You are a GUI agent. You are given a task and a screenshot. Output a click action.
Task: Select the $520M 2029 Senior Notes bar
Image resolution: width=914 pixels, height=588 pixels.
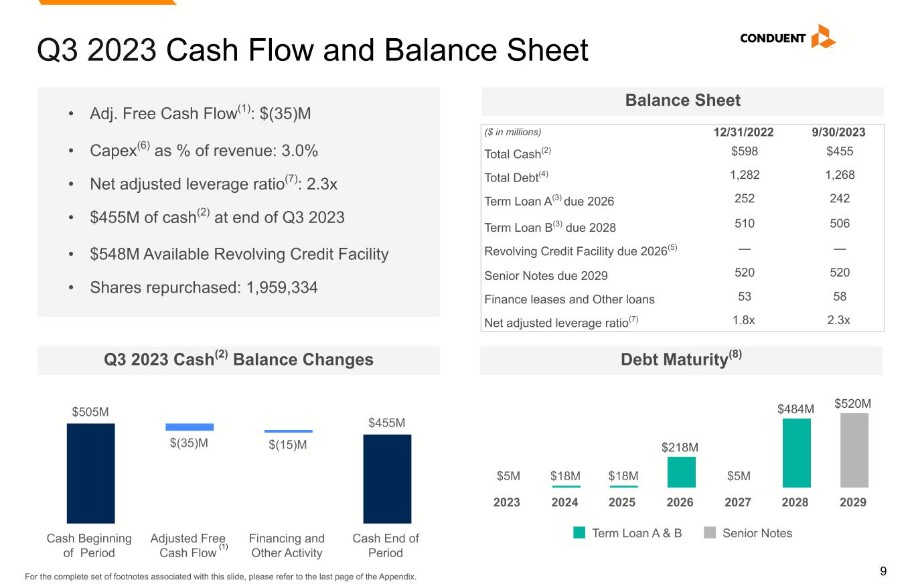(854, 450)
